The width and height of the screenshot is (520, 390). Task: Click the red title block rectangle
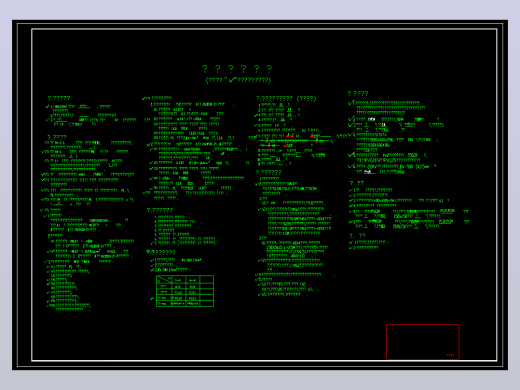click(423, 342)
